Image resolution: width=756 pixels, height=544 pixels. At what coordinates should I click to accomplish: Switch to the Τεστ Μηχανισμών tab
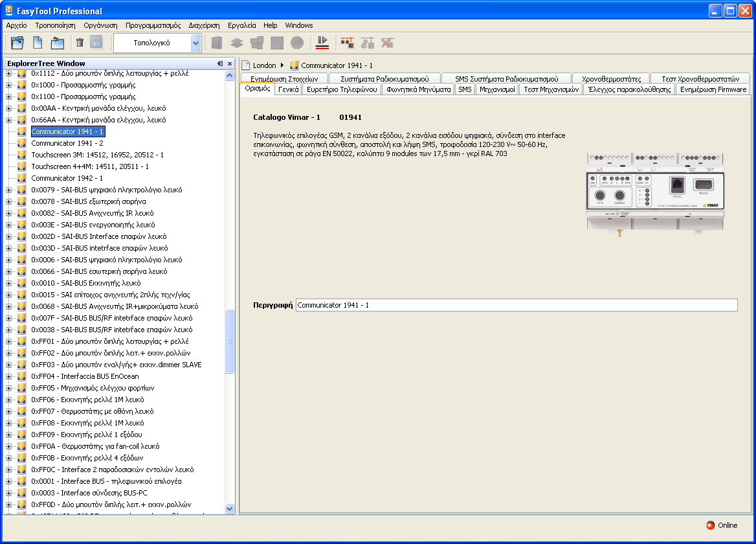[x=551, y=89]
